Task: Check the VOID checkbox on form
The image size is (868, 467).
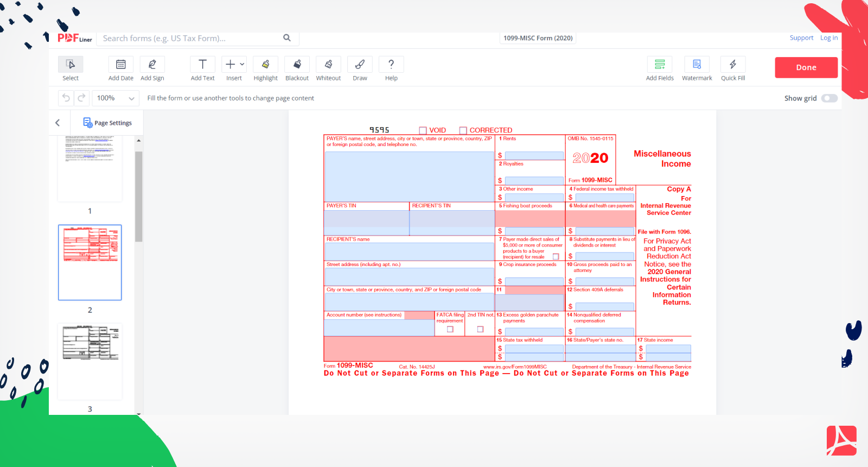Action: pos(423,130)
